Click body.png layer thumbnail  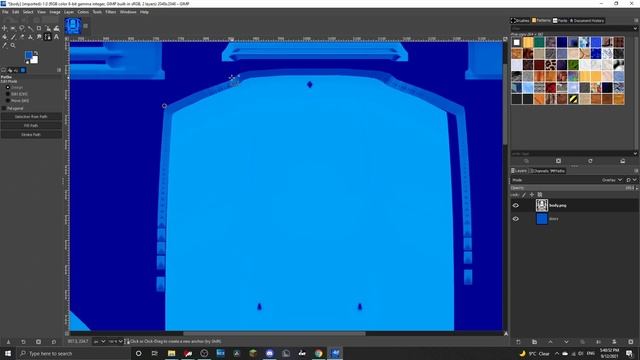pos(542,205)
